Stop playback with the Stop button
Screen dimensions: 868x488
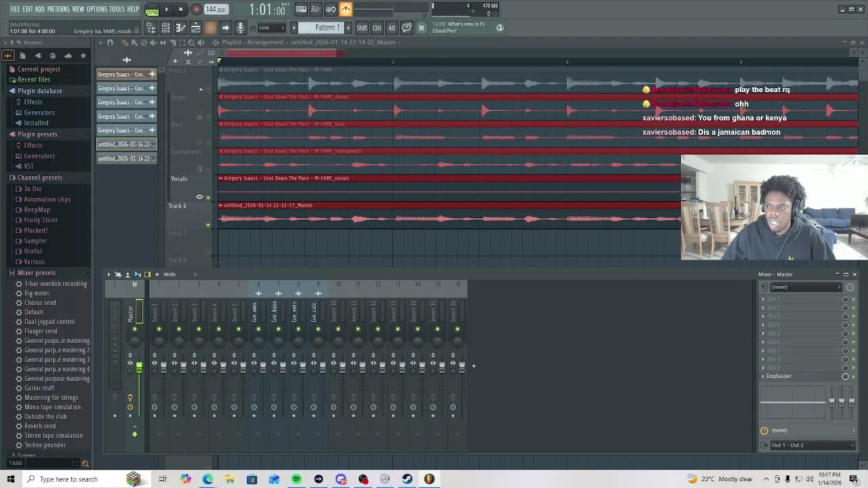coord(181,9)
